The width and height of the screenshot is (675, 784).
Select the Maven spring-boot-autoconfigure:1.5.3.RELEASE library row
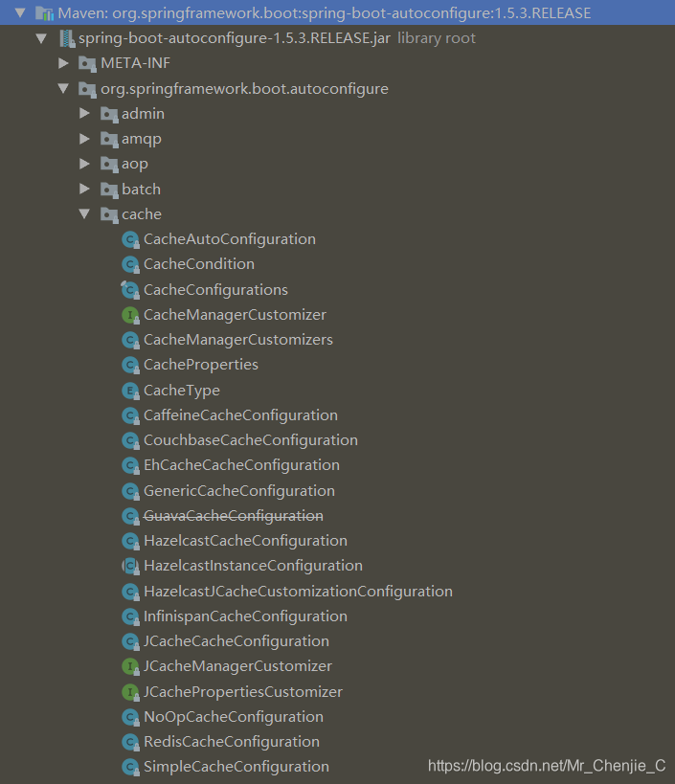337,12
